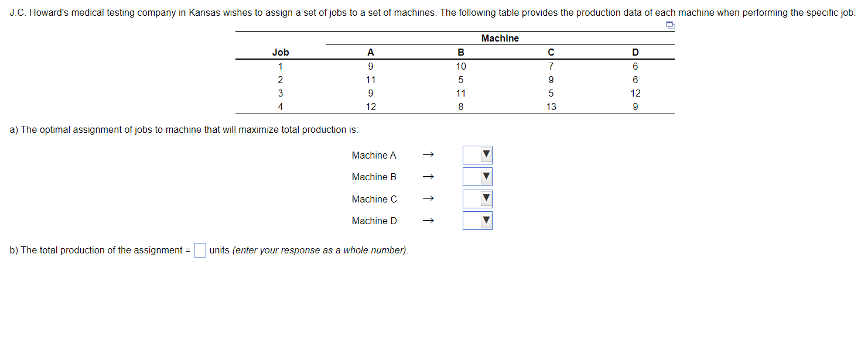Click the Machine A row label

coord(374,154)
